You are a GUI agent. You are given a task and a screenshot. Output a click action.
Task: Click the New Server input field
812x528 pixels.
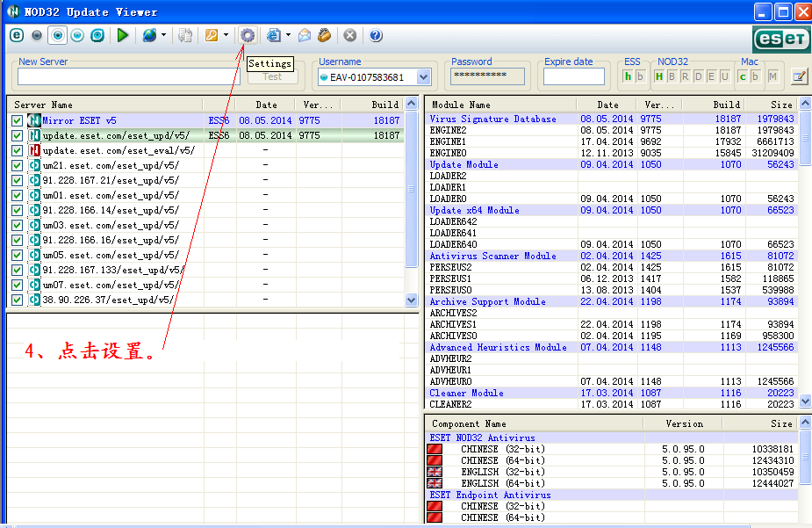[128, 76]
